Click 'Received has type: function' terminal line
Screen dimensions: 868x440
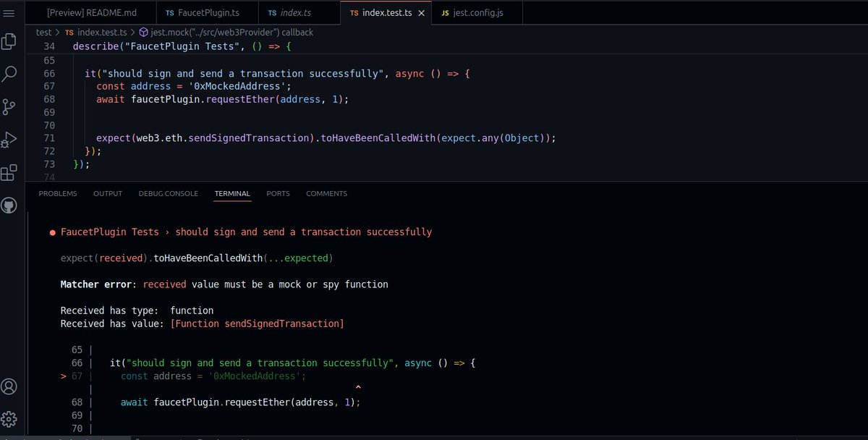(x=137, y=310)
